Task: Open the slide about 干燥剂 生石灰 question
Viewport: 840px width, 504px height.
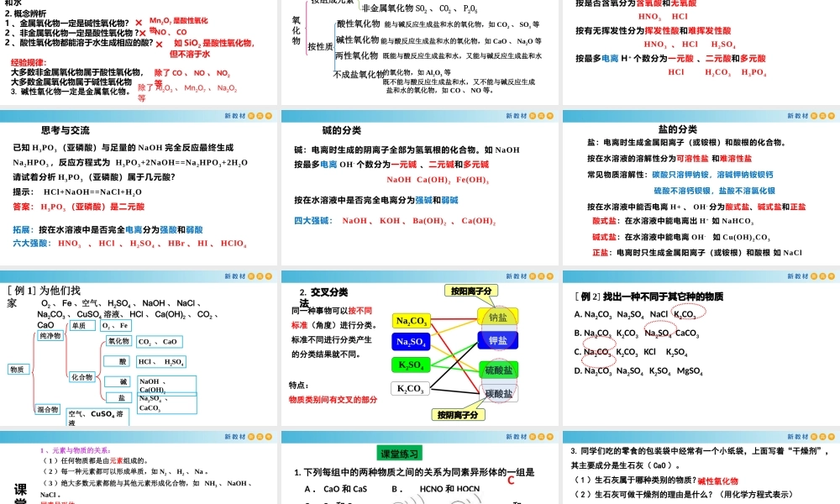Action: (701, 468)
